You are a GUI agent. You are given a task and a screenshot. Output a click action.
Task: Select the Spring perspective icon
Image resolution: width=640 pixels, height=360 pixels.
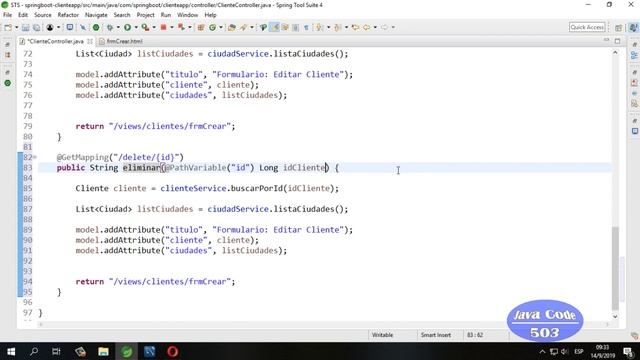pos(633,27)
